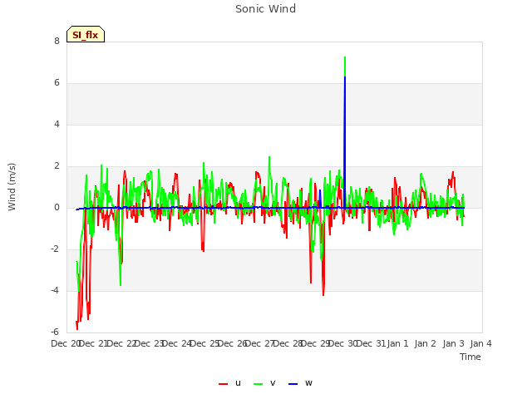The height and width of the screenshot is (399, 532).
Task: Toggle the v series in legend
Action: click(x=264, y=383)
